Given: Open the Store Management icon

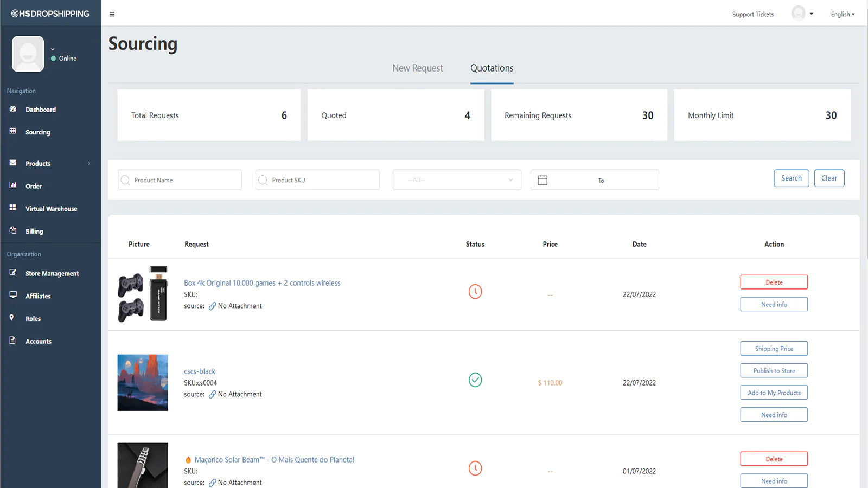Looking at the screenshot, I should [x=13, y=273].
